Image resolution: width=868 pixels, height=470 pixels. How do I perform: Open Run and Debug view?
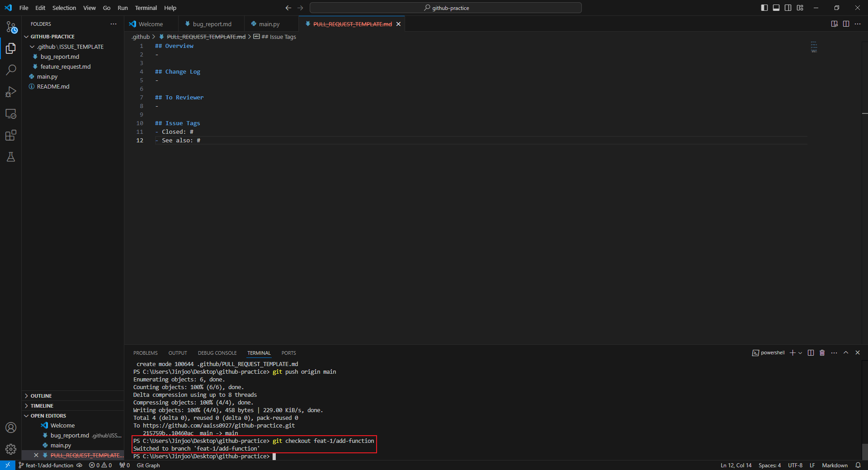point(11,92)
